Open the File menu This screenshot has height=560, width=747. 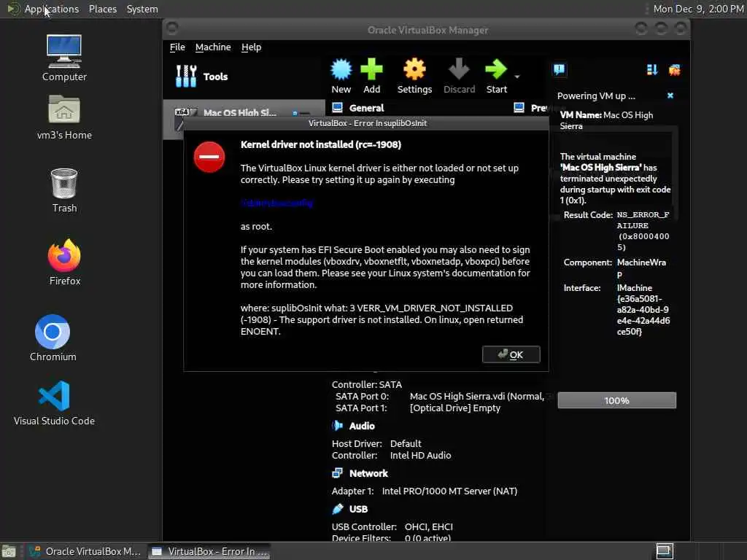pyautogui.click(x=177, y=47)
